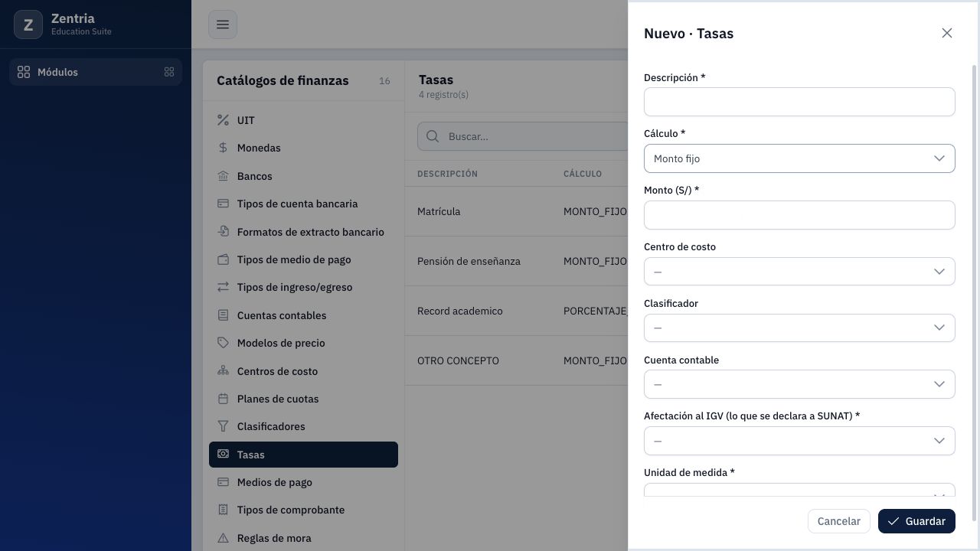Image resolution: width=980 pixels, height=551 pixels.
Task: Click the Monto (S/) input field
Action: click(799, 215)
